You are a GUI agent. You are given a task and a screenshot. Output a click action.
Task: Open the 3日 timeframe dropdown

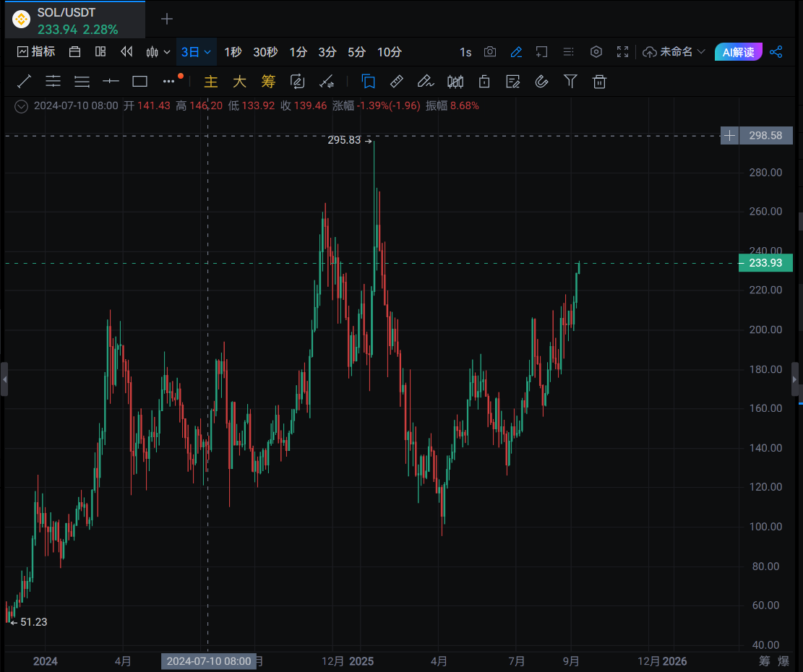click(196, 52)
